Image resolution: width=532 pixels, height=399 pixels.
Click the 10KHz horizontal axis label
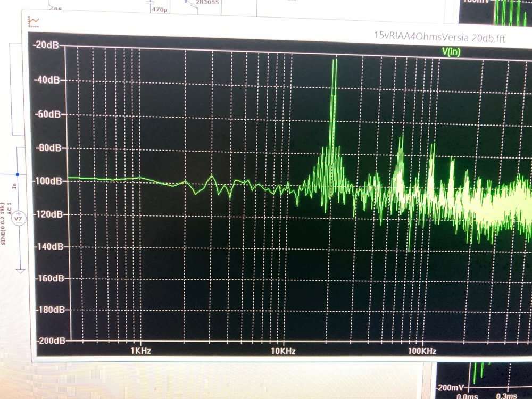282,351
